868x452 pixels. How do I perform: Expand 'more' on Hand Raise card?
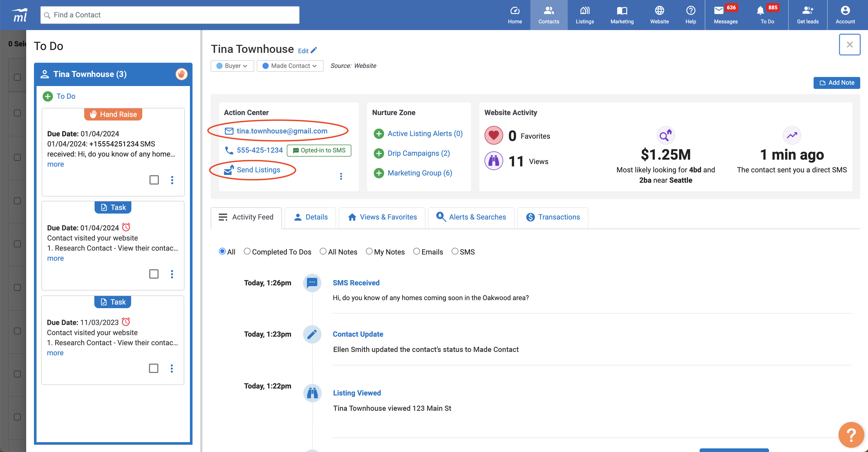click(x=56, y=164)
